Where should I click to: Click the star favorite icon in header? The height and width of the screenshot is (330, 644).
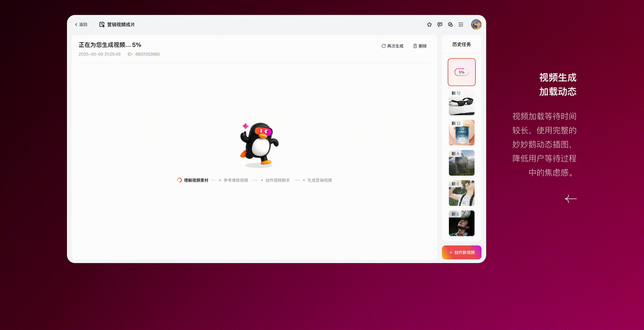(x=429, y=24)
